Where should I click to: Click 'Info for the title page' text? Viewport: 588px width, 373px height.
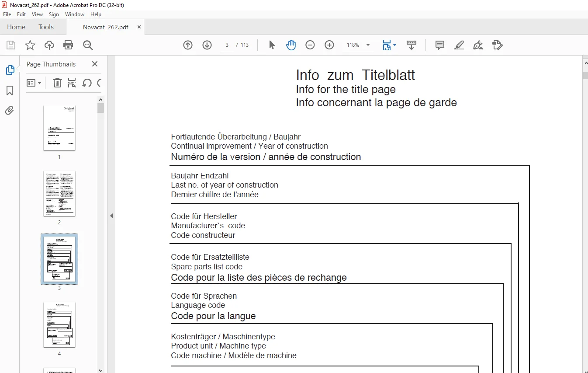346,90
